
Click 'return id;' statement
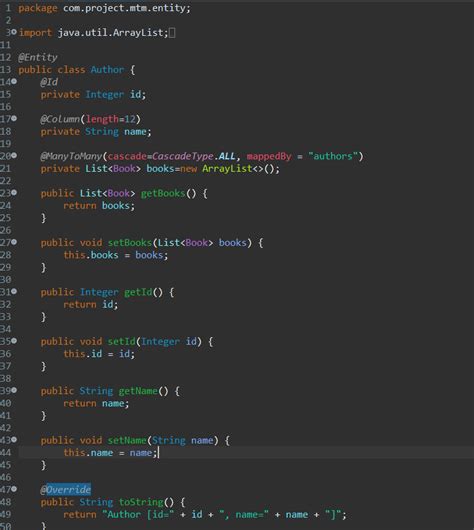tap(91, 305)
